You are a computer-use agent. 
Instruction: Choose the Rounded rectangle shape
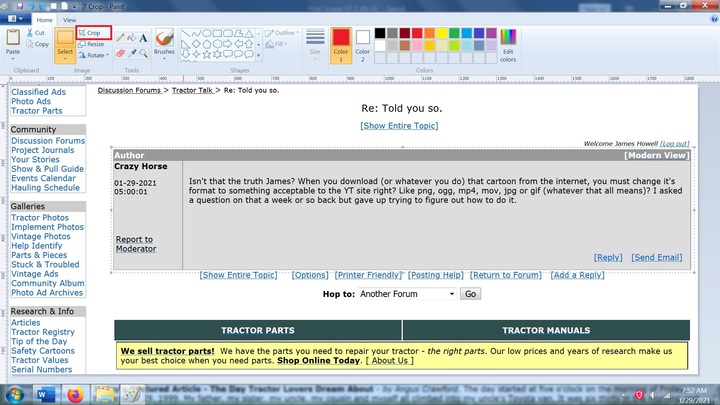pyautogui.click(x=228, y=34)
